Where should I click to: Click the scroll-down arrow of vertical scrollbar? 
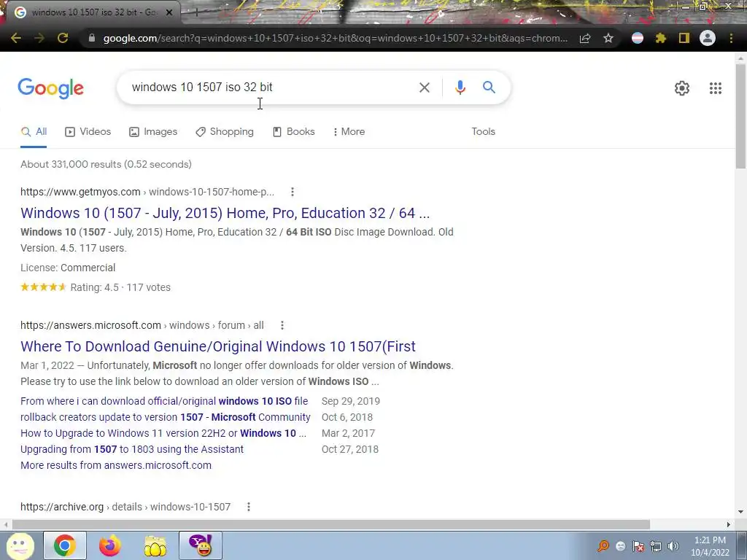[x=740, y=512]
